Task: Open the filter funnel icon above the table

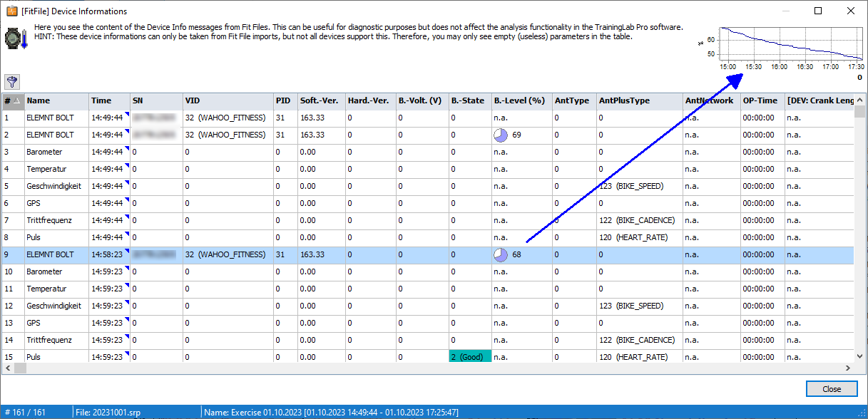Action: click(12, 82)
